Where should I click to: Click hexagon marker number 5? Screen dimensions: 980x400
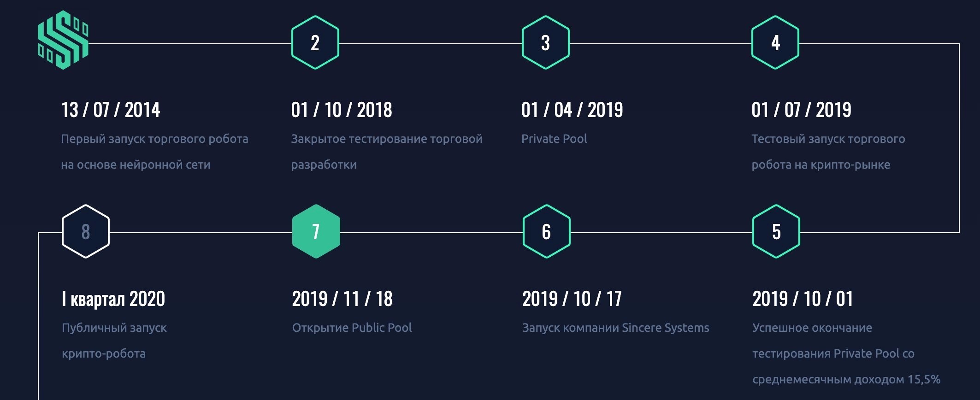[x=776, y=232]
